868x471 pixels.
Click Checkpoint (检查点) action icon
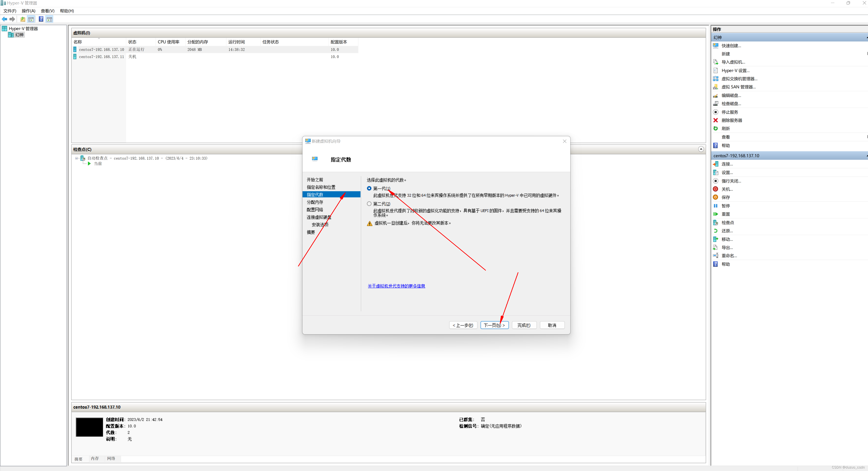(x=716, y=222)
